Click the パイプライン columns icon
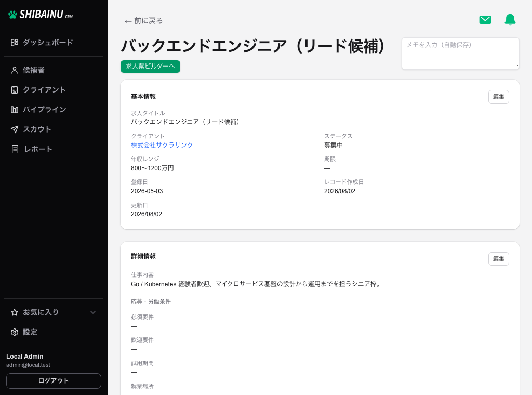 click(x=14, y=110)
